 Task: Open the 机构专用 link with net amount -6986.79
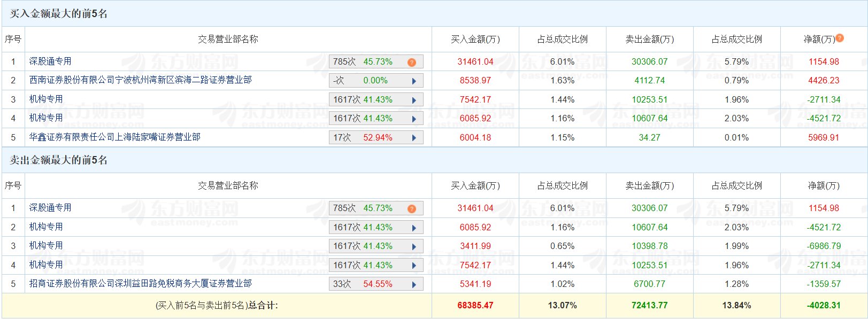tap(46, 246)
